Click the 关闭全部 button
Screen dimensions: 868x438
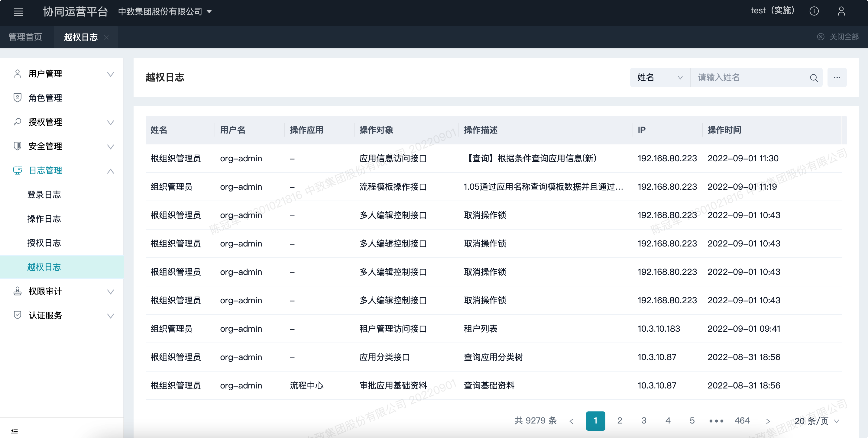pyautogui.click(x=838, y=37)
